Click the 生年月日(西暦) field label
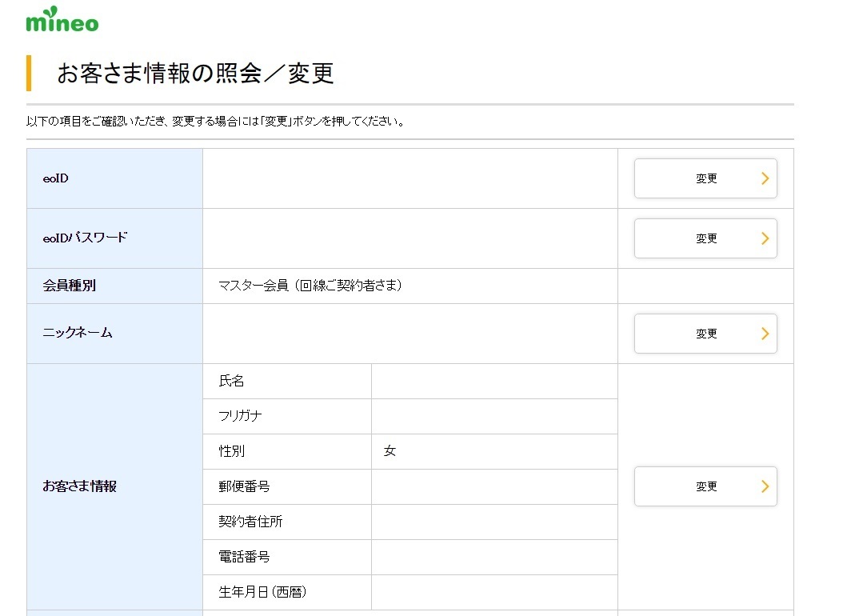 pyautogui.click(x=262, y=592)
